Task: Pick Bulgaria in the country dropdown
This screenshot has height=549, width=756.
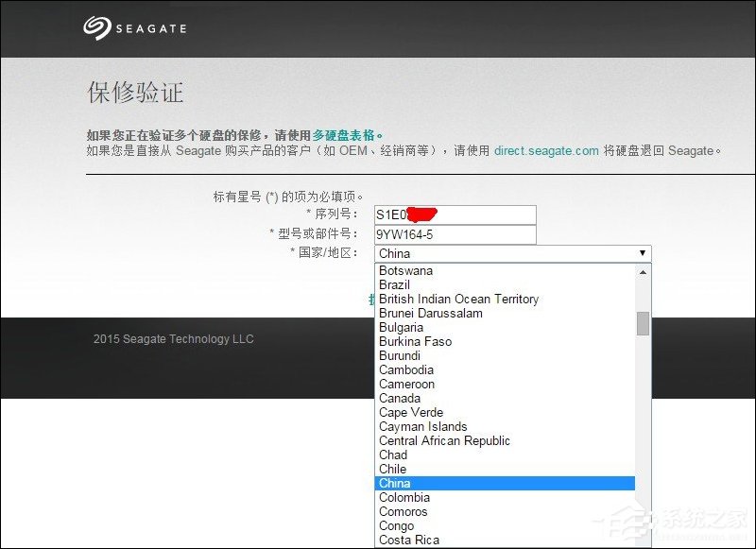Action: tap(403, 327)
